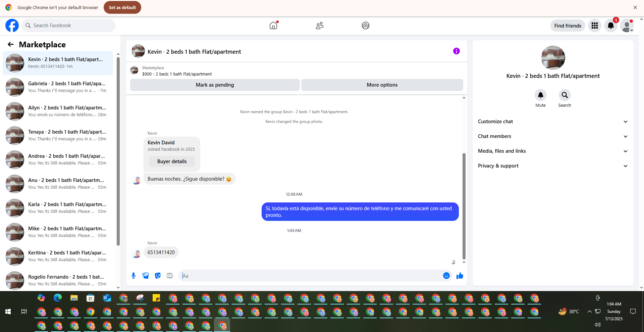Click the chat messages scrollbar
Screen dimensions: 644x332
coord(464,206)
